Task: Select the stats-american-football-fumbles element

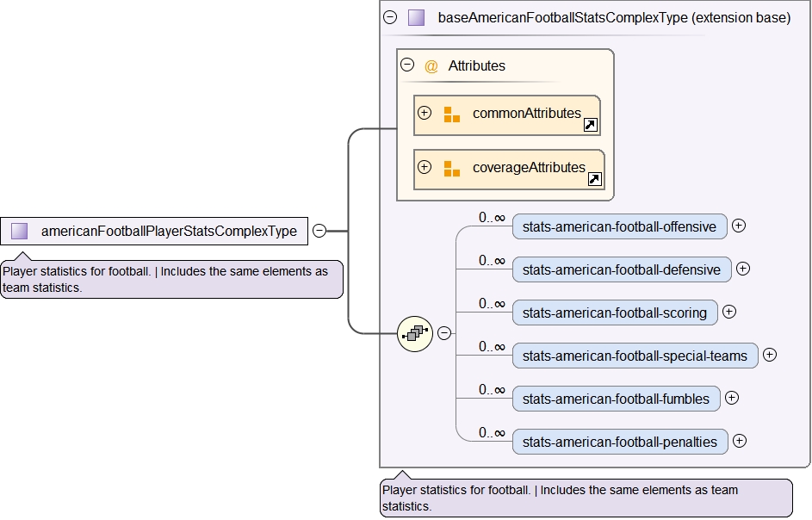Action: click(x=616, y=399)
